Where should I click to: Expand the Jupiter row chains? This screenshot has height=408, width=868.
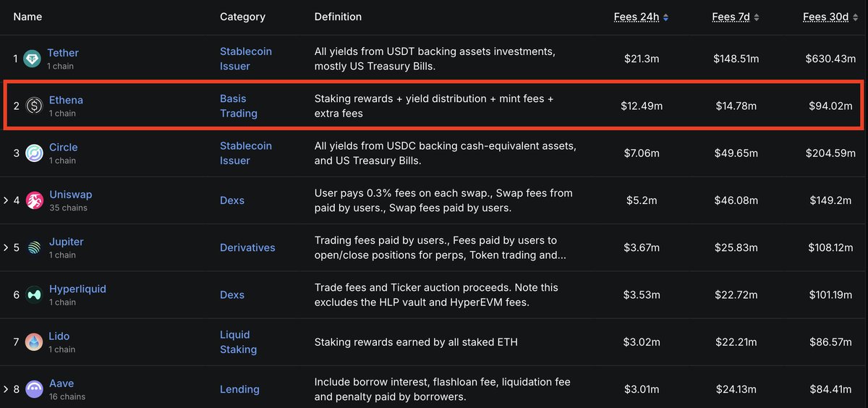6,247
